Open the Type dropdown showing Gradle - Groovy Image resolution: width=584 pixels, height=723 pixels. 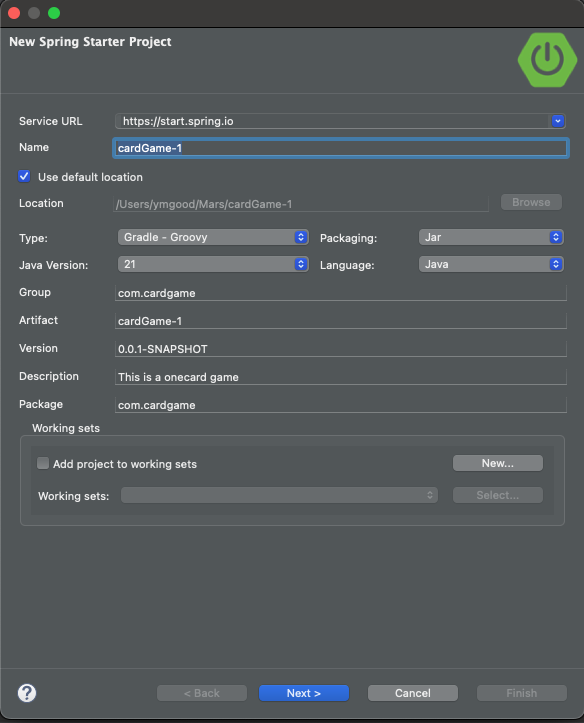[x=213, y=237]
